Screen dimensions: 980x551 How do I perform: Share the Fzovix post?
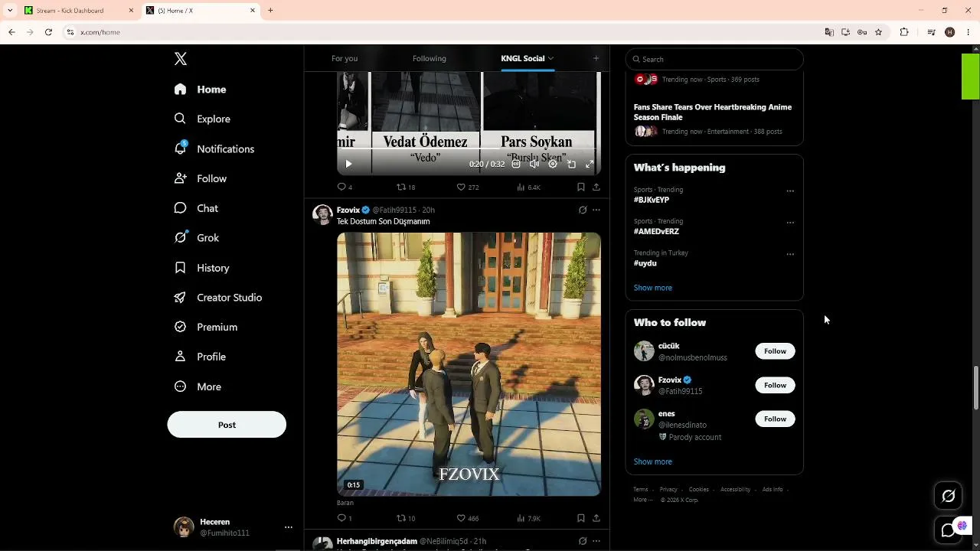[x=596, y=518]
